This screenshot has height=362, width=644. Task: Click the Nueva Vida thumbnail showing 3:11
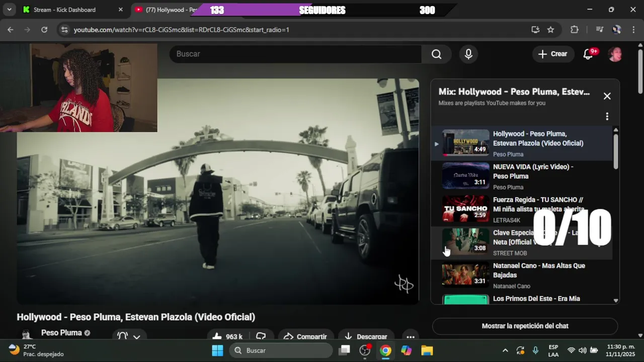point(465,175)
